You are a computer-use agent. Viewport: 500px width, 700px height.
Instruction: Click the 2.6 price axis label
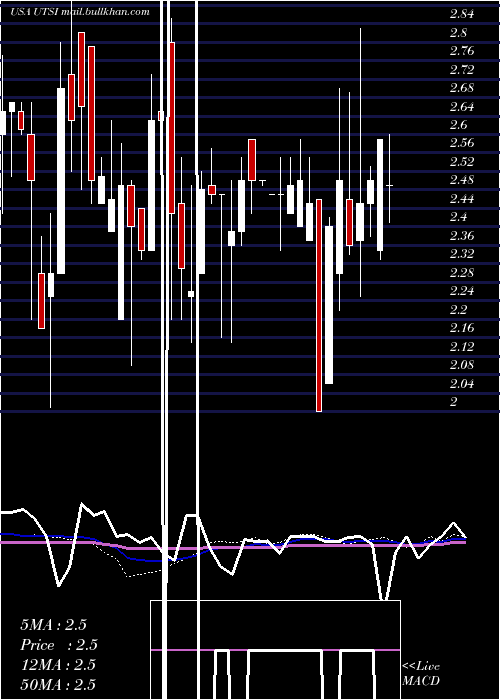point(458,125)
